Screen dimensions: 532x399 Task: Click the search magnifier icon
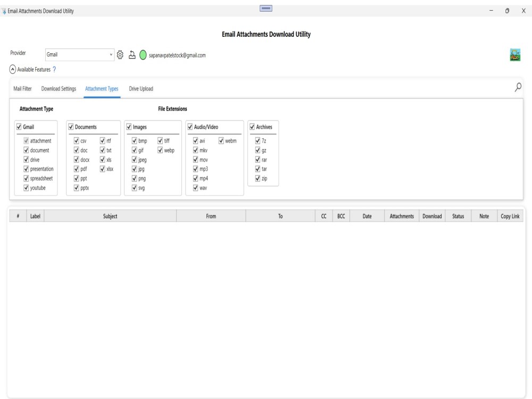518,87
